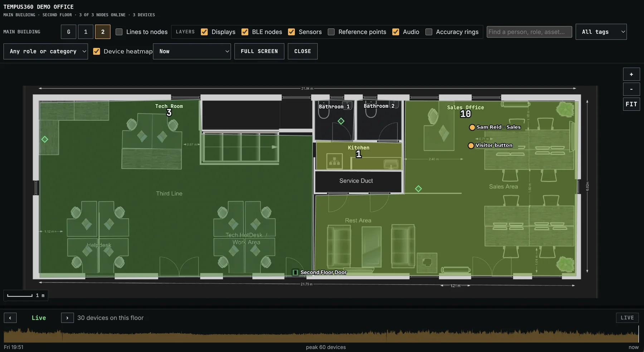Switch to floor 1
Image resolution: width=644 pixels, height=352 pixels.
tap(86, 32)
